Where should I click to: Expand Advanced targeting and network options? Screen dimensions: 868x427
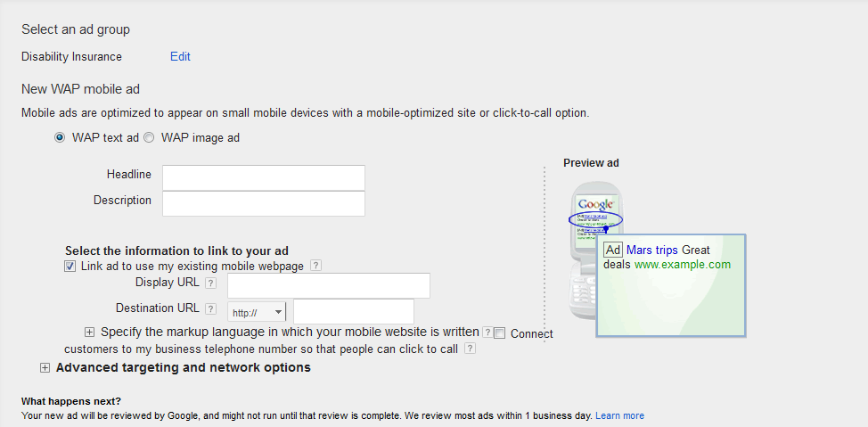[x=45, y=368]
